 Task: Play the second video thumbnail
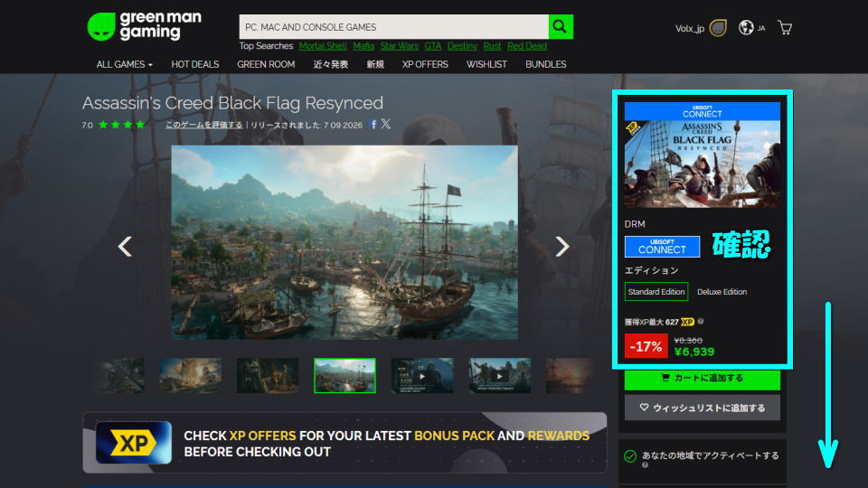(499, 376)
